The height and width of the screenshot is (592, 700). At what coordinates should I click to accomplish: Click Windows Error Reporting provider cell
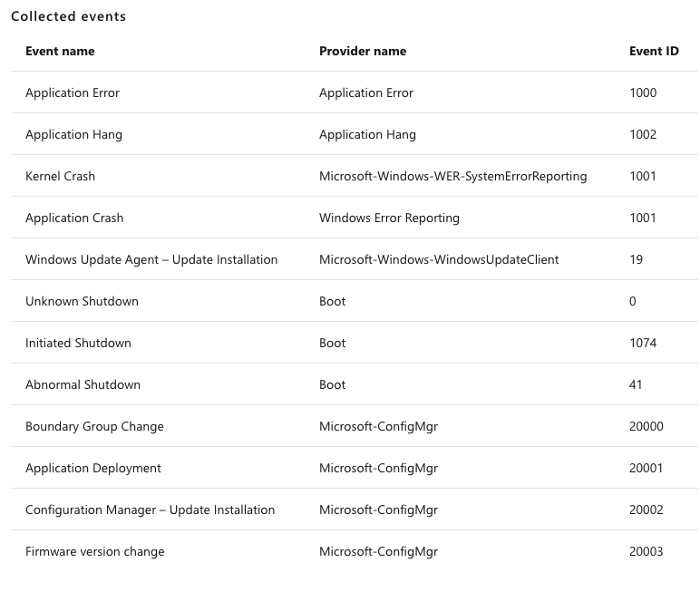point(389,218)
